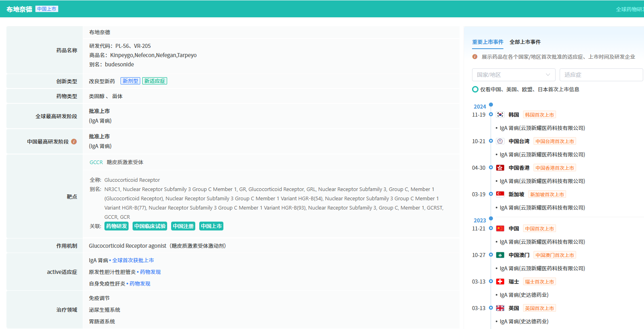Click the IgA 肾病(史达德药业) entry under 英国
Screen dimensions: 644x329
(524, 321)
